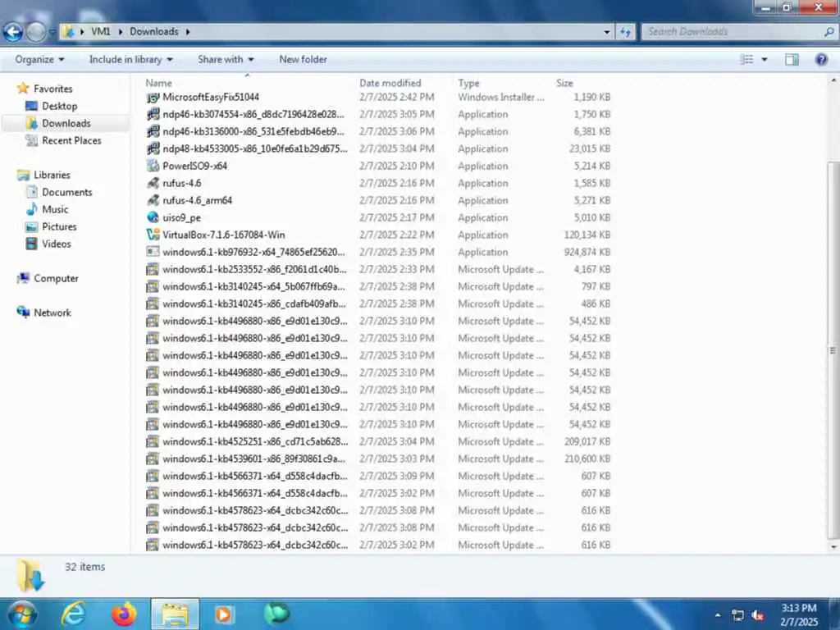Toggle the preview pane icon
The width and height of the screenshot is (840, 630).
792,59
